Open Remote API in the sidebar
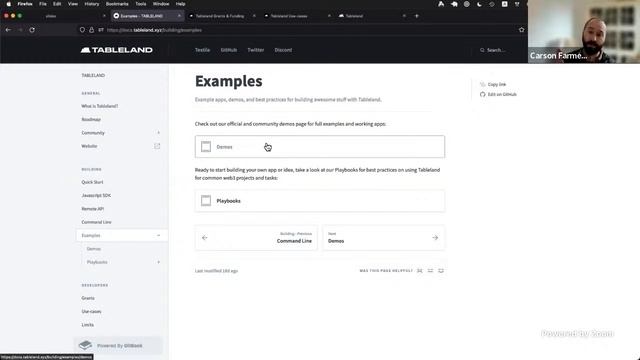This screenshot has width=640, height=360. tap(92, 209)
